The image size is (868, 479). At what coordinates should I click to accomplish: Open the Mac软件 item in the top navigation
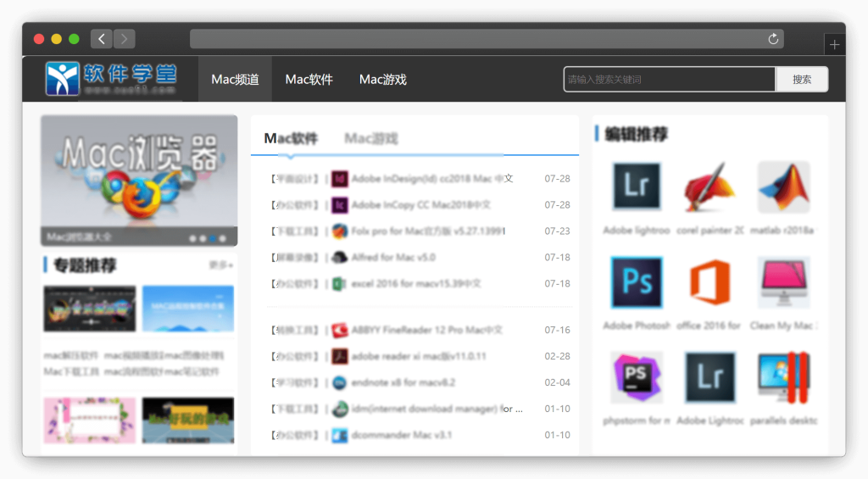click(309, 80)
